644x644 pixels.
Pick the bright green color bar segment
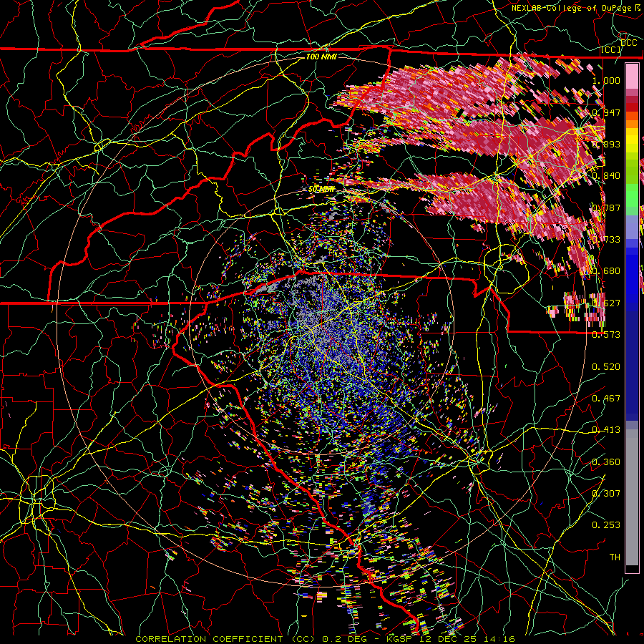tap(632, 195)
